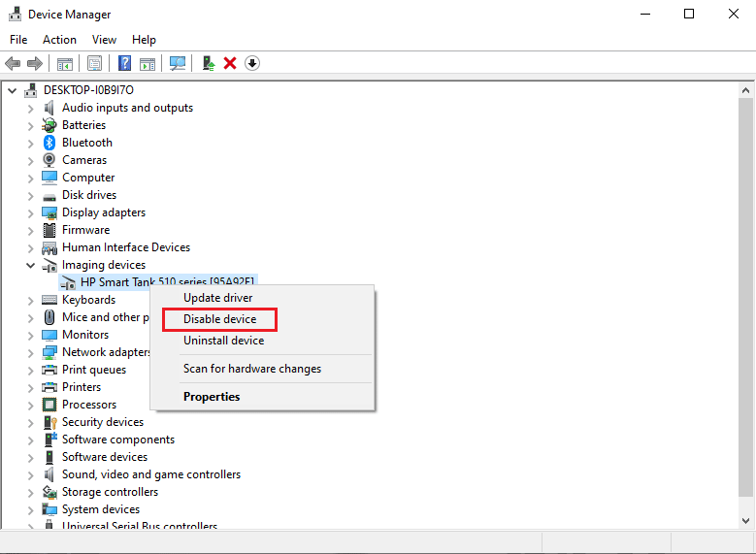
Task: Choose Uninstall device from context menu
Action: (262, 341)
